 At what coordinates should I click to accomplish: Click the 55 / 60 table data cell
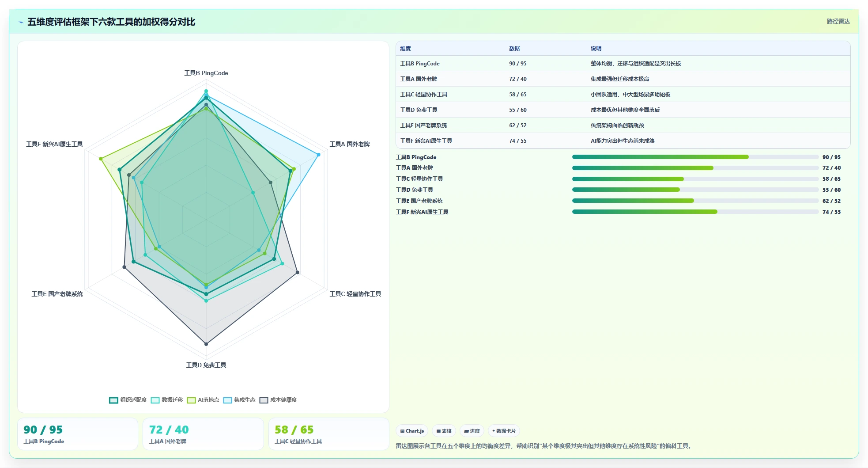coord(518,110)
